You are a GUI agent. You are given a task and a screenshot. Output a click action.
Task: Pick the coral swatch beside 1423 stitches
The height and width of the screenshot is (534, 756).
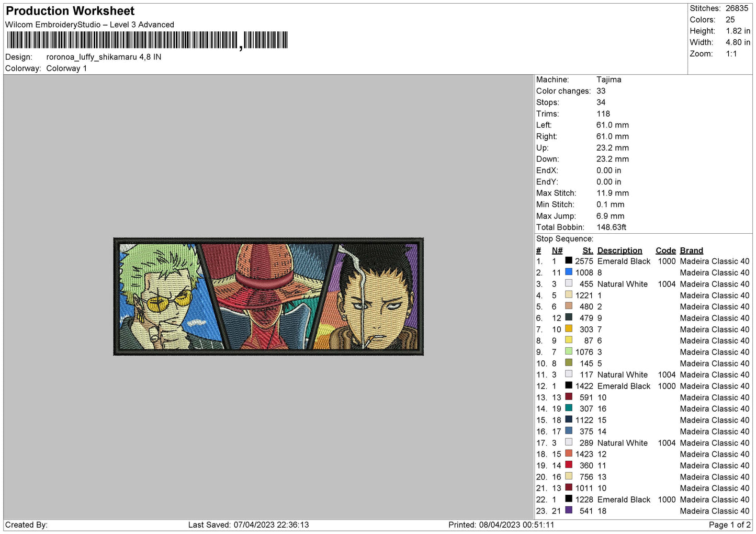pyautogui.click(x=569, y=453)
